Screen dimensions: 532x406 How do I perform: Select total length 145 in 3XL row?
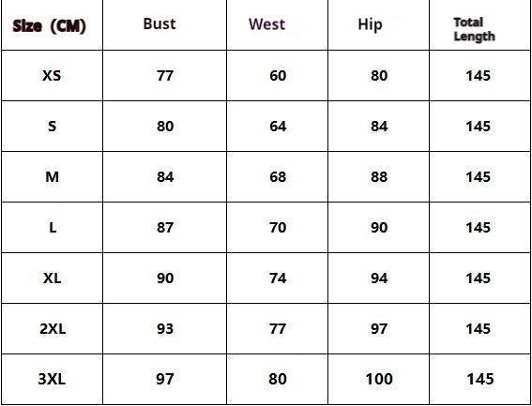tap(480, 379)
